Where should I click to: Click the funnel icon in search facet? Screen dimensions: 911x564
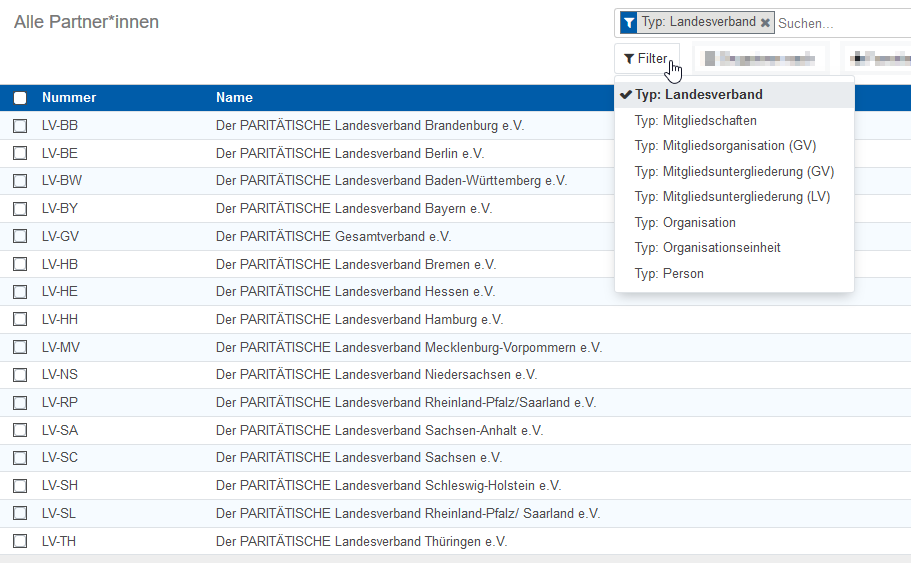[628, 22]
